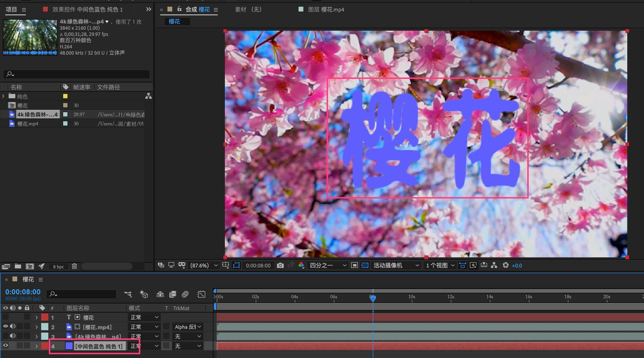Click the frame blending icon in timeline
644x358 pixels.
click(x=172, y=294)
